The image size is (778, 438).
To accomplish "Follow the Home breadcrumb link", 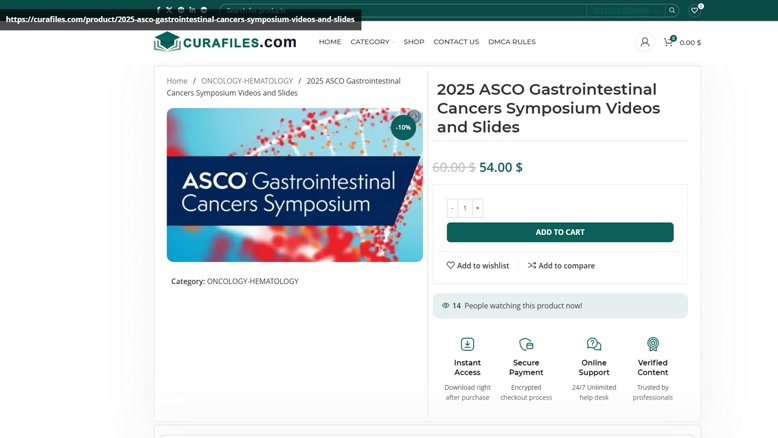I will 177,81.
